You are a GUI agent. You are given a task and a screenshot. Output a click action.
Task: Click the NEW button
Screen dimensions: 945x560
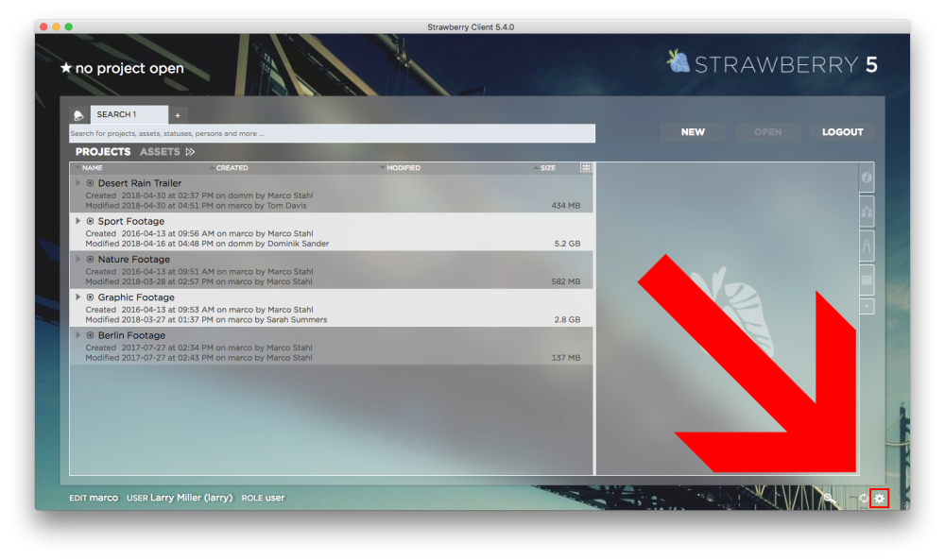click(x=693, y=132)
